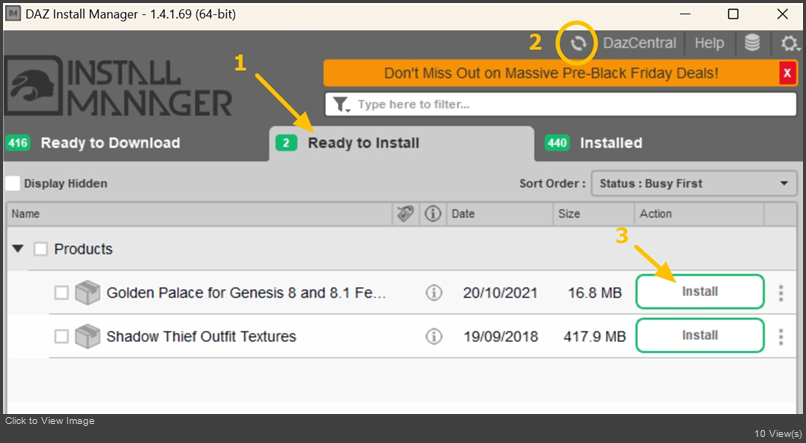Open more options for Golden Palace row
The height and width of the screenshot is (443, 806).
click(x=781, y=293)
